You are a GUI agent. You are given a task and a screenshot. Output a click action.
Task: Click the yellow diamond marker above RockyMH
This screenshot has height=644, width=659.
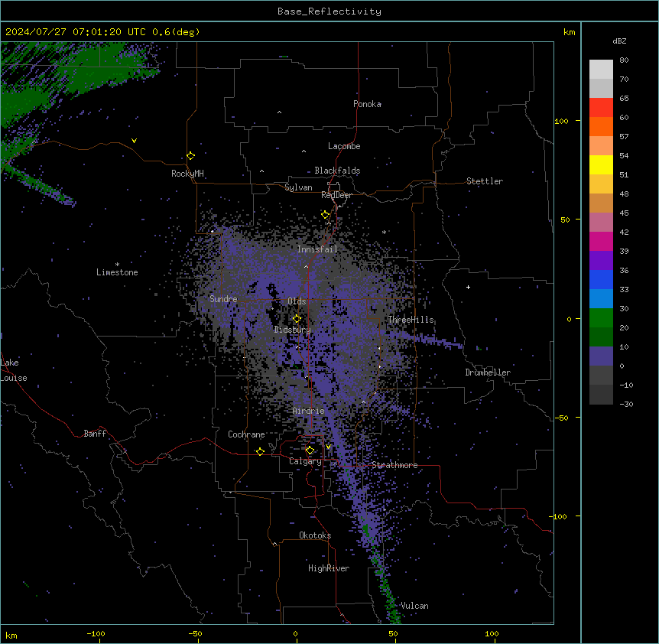point(190,156)
